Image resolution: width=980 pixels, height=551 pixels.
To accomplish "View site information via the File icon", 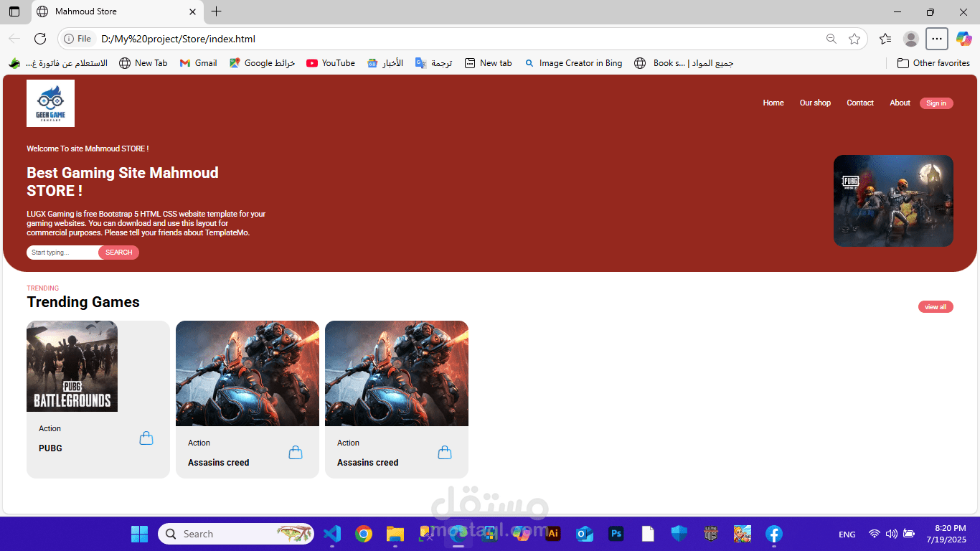I will (77, 39).
